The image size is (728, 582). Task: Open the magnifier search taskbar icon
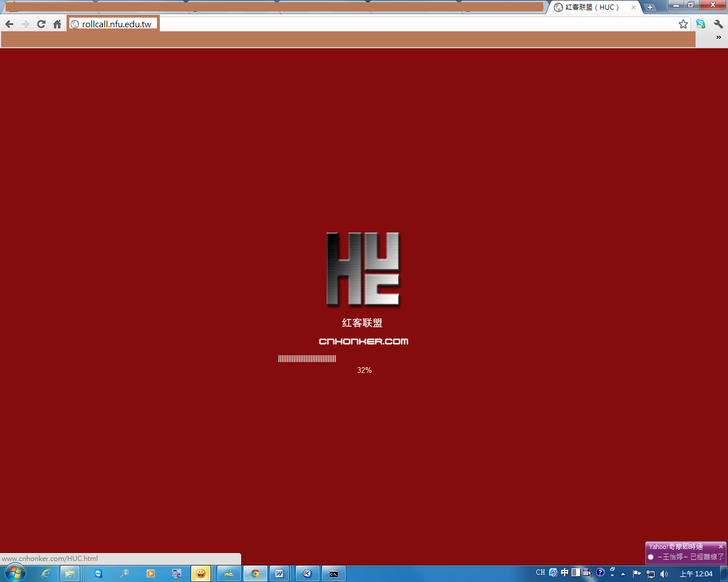(125, 573)
